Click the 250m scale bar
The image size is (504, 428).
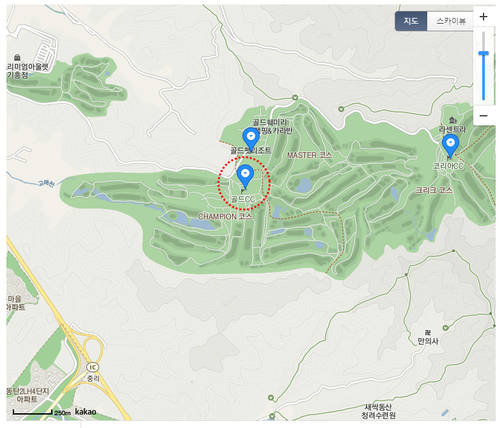tap(33, 412)
